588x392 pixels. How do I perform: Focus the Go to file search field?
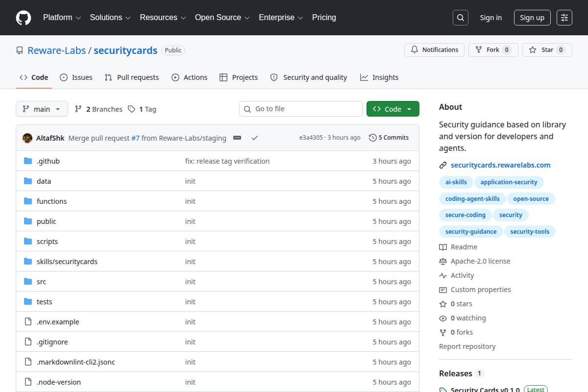(301, 109)
